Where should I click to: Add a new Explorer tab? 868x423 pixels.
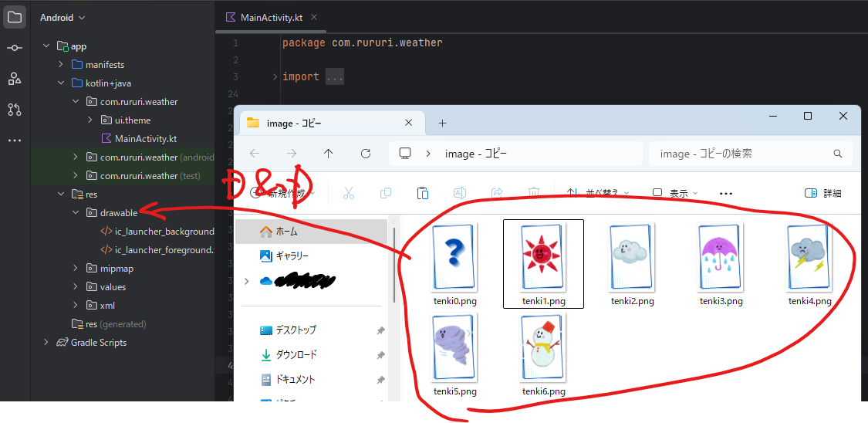442,123
